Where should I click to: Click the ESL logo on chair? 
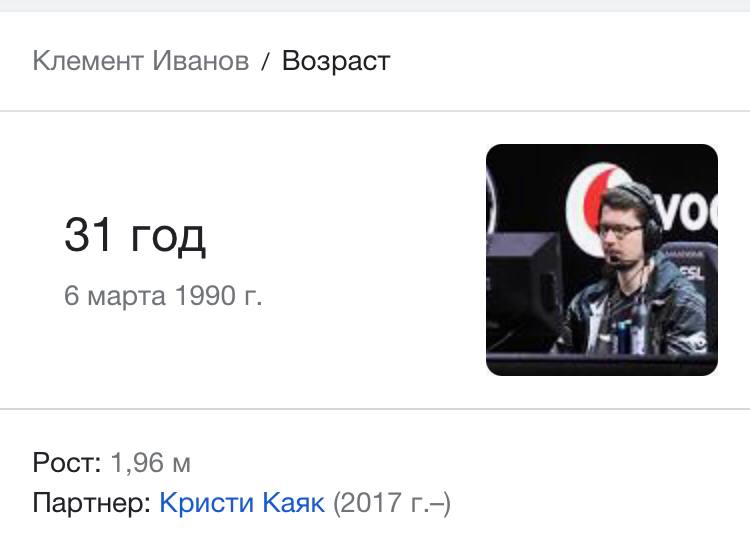(692, 272)
